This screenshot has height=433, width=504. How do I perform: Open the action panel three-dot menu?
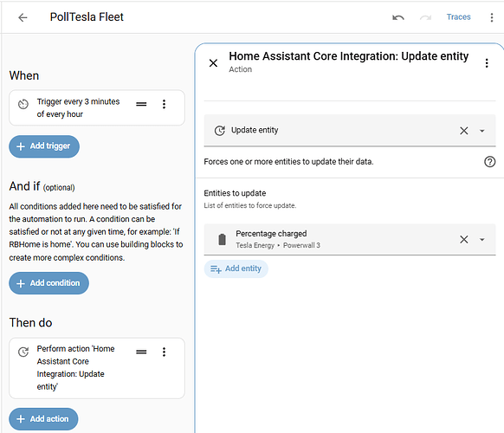click(x=487, y=63)
